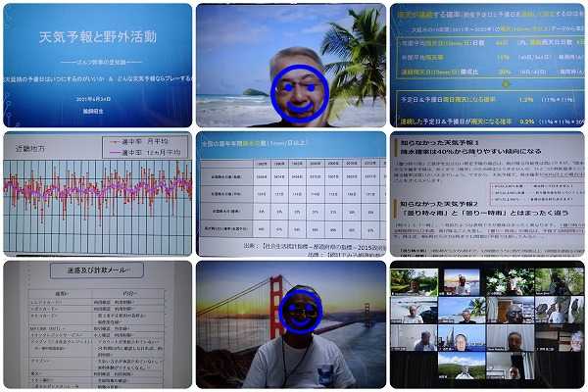Select gallery participant tile with white flowers background

(510, 281)
